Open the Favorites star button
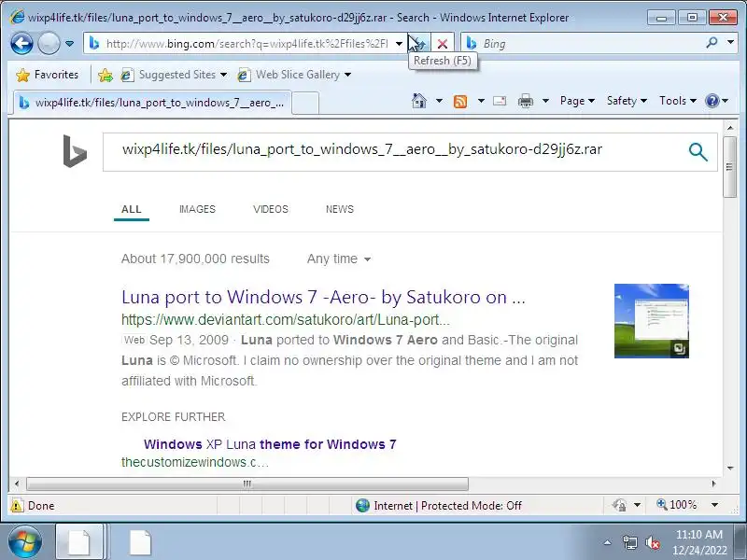 click(x=47, y=75)
